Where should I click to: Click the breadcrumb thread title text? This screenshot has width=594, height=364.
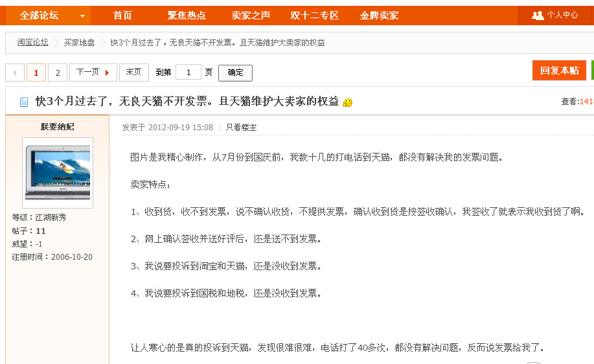218,42
